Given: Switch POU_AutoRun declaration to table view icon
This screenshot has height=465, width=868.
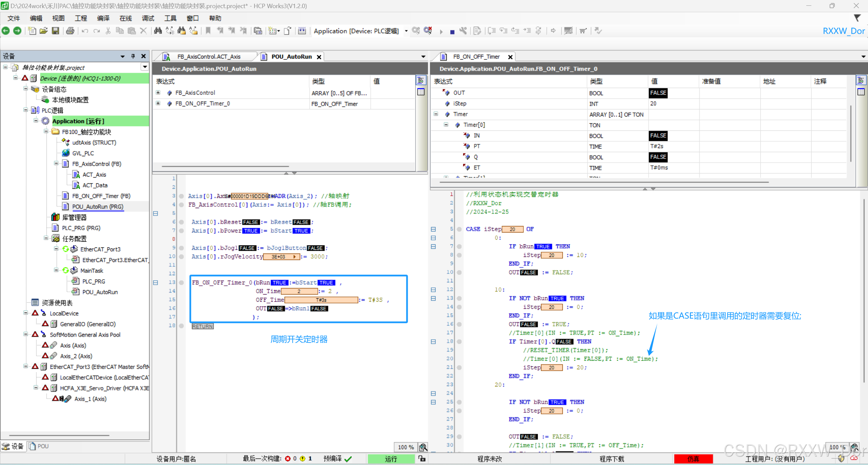Looking at the screenshot, I should click(x=421, y=92).
